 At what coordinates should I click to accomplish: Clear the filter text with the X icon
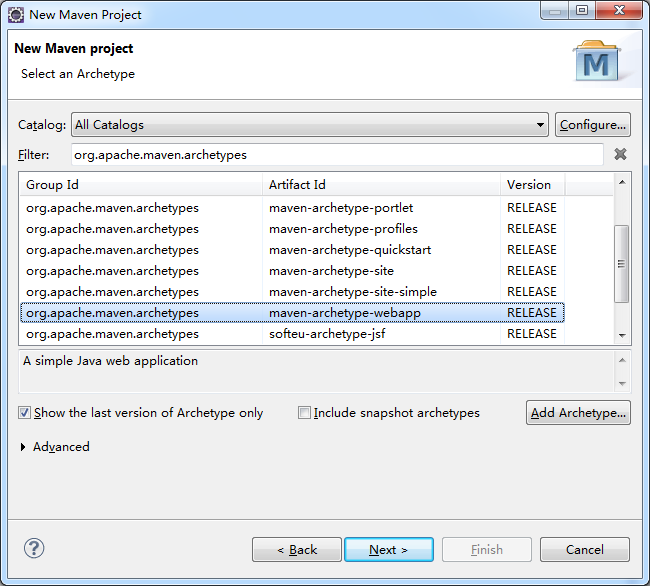pyautogui.click(x=620, y=154)
